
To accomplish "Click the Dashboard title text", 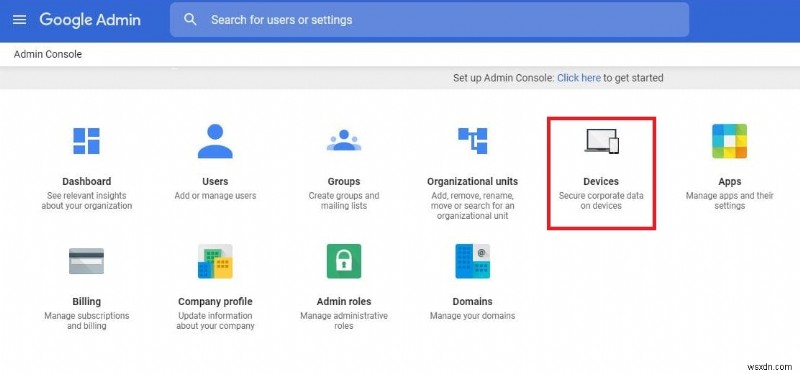I will 86,181.
